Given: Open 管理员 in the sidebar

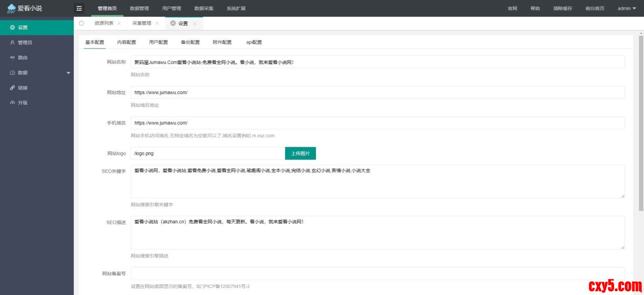Looking at the screenshot, I should point(25,42).
